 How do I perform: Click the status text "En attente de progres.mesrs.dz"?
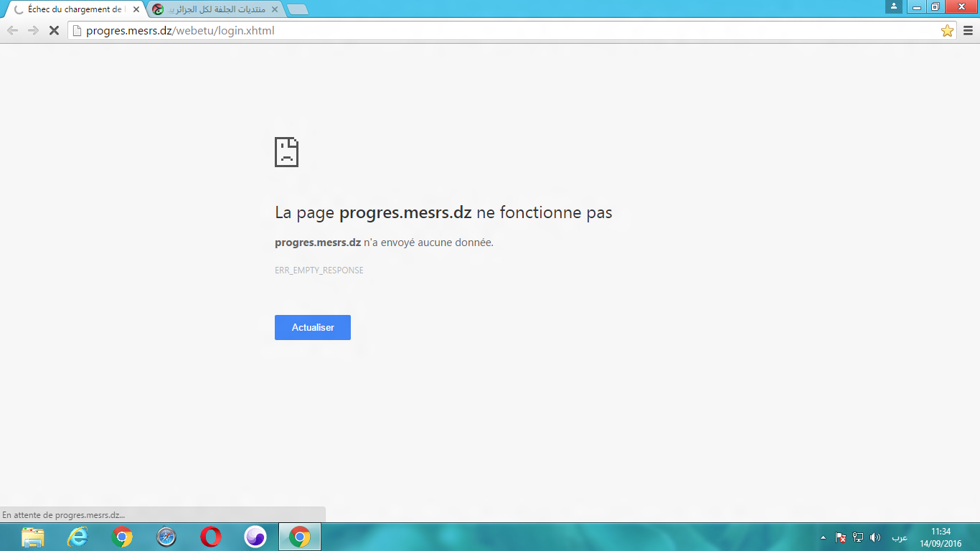pyautogui.click(x=63, y=515)
